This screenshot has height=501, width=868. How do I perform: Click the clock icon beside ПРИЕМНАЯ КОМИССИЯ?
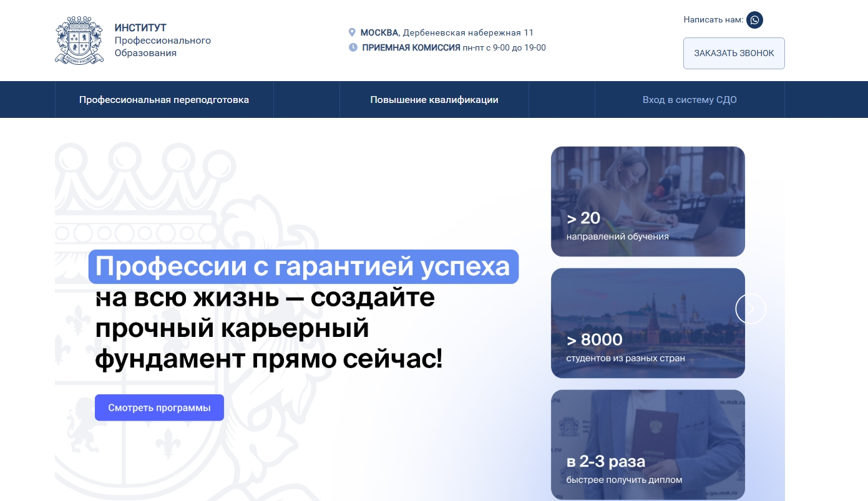coord(353,47)
